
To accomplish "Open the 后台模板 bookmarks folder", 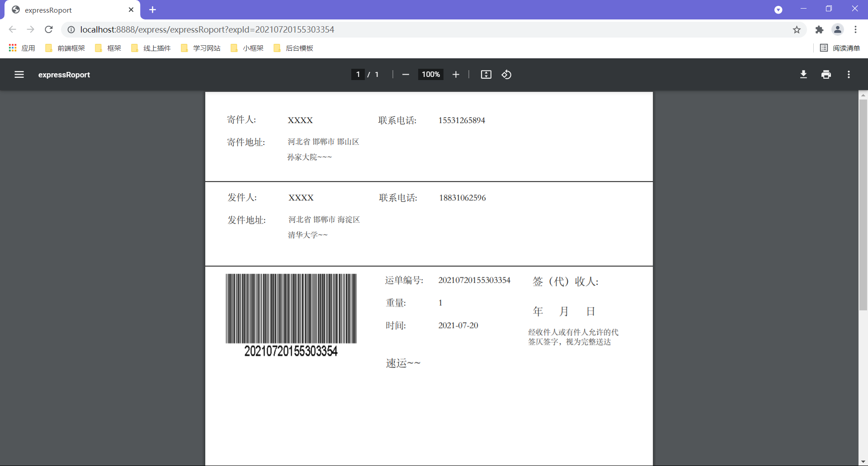I will coord(293,48).
